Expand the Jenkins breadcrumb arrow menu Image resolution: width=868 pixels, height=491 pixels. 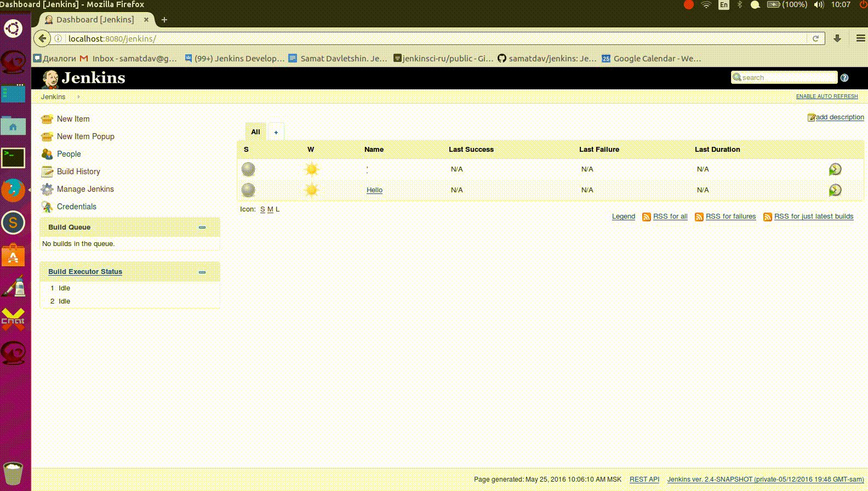pyautogui.click(x=79, y=97)
